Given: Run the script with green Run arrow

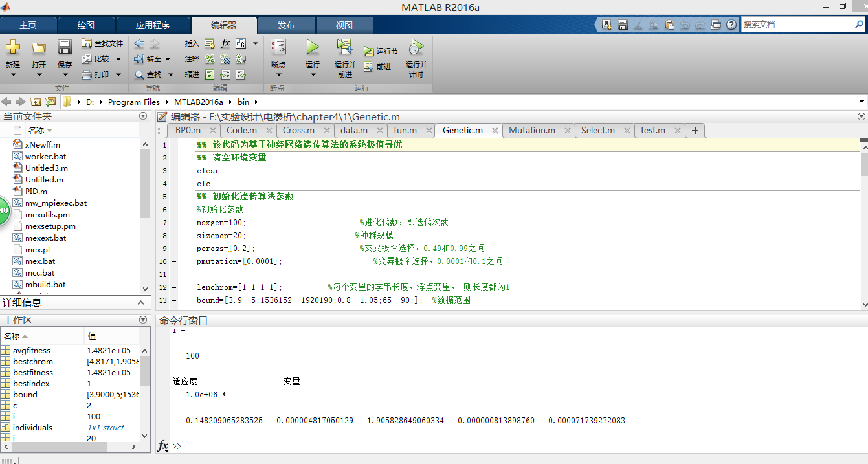Looking at the screenshot, I should (x=313, y=47).
